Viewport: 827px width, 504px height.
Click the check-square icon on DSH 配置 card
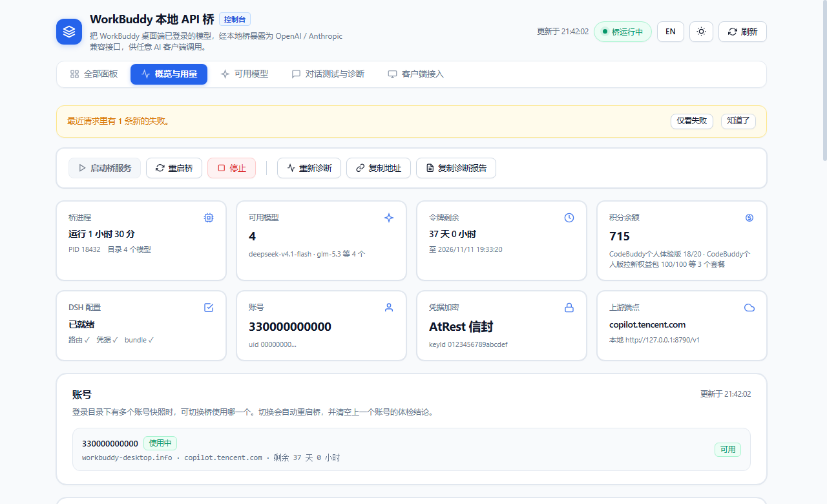click(209, 308)
